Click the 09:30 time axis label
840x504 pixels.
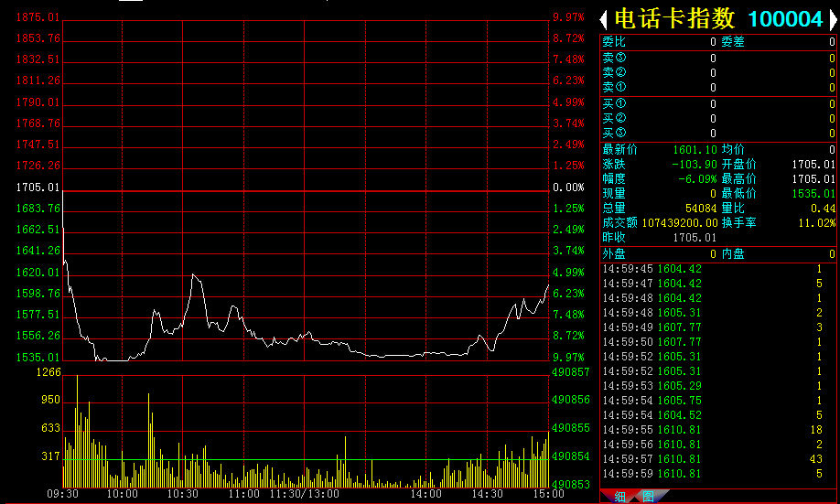pos(62,494)
